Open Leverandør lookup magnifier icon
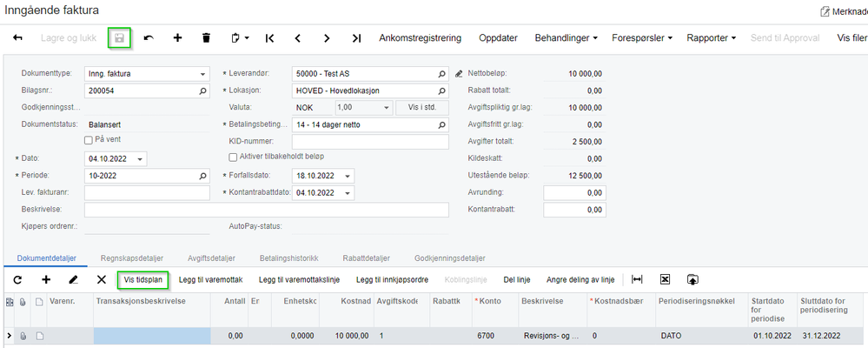Image resolution: width=868 pixels, height=348 pixels. click(x=441, y=73)
